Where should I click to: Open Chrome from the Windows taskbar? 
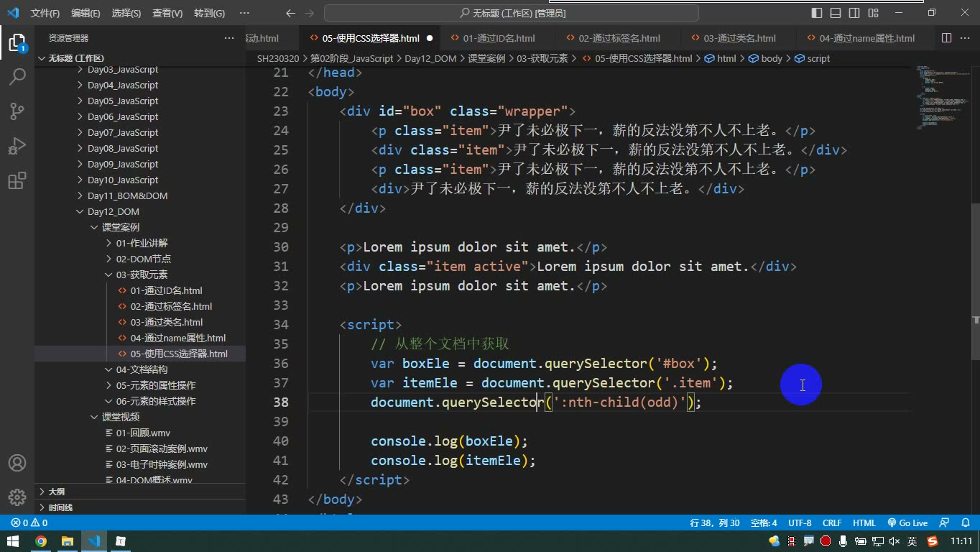pyautogui.click(x=41, y=541)
